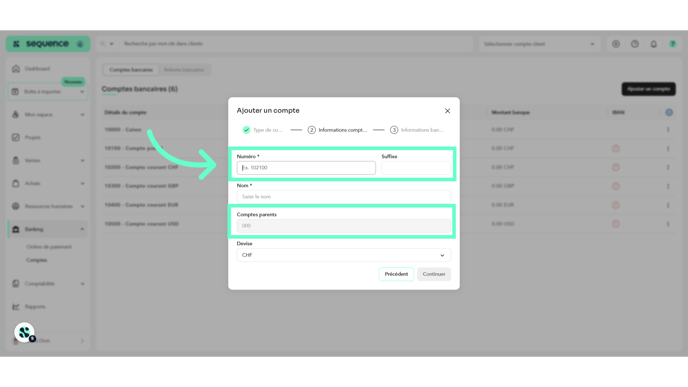
Task: Click the IBAN column header
Action: [x=618, y=113]
